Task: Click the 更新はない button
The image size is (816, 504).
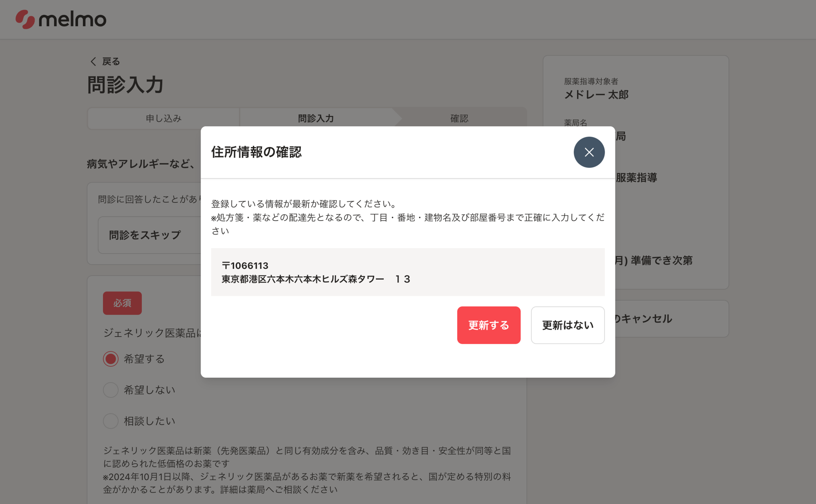Action: pyautogui.click(x=567, y=325)
